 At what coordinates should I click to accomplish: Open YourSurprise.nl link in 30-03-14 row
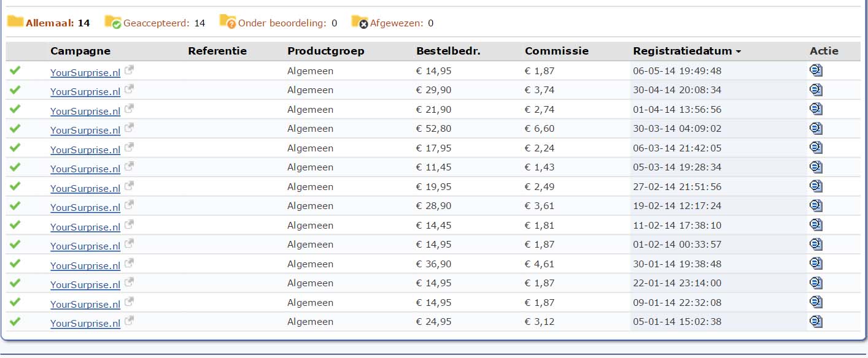(x=85, y=130)
